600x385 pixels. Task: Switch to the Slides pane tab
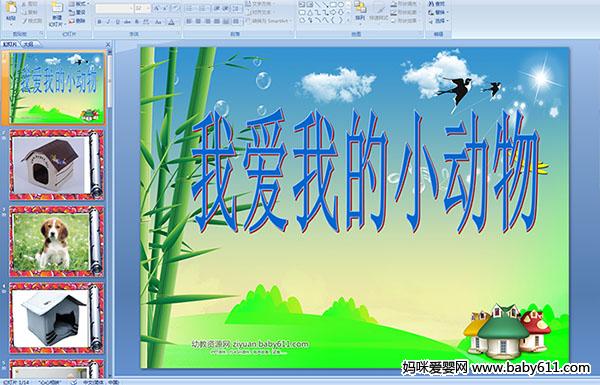coord(10,44)
